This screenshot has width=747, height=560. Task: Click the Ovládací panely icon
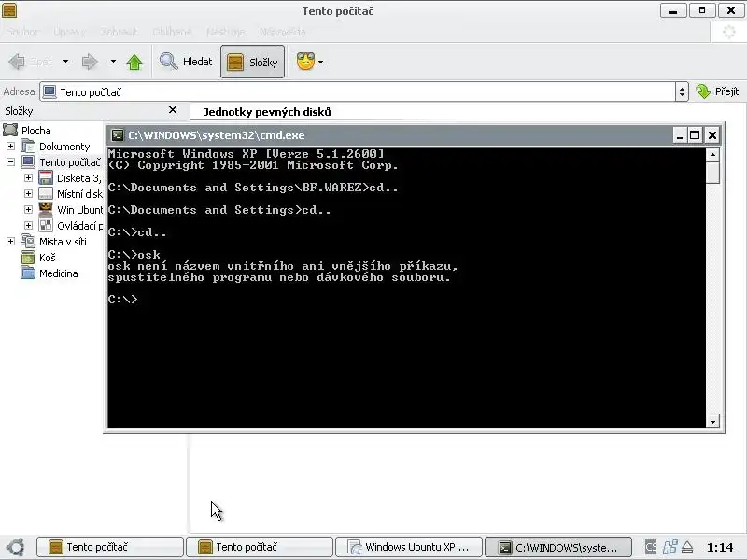[x=46, y=225]
